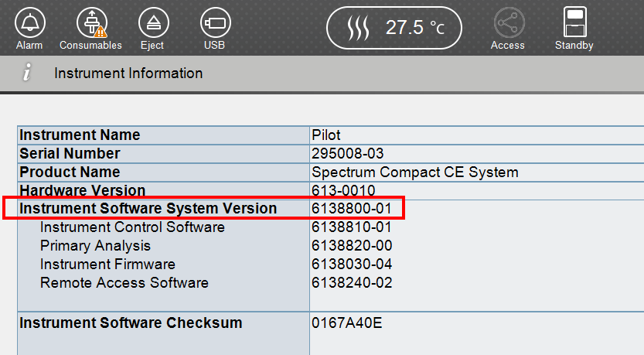This screenshot has height=355, width=644.
Task: Click the Hardware Version value 613-0010
Action: point(342,190)
